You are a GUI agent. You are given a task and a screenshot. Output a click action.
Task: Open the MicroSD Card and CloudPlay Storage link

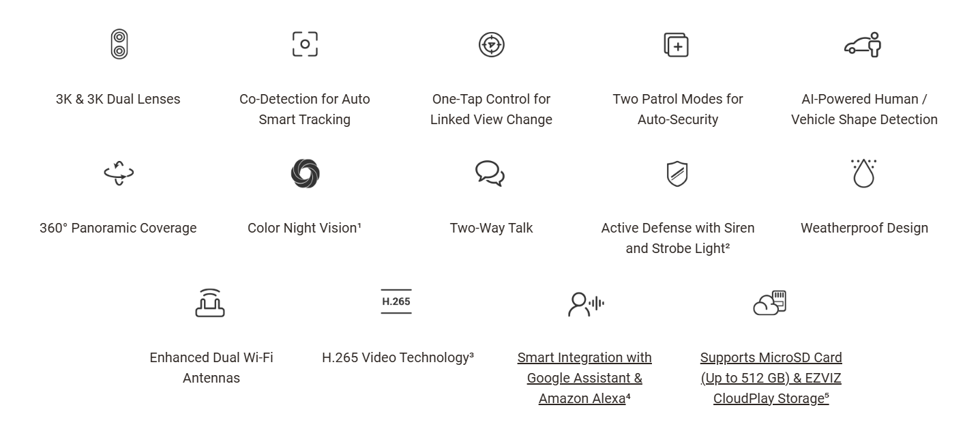tap(771, 378)
